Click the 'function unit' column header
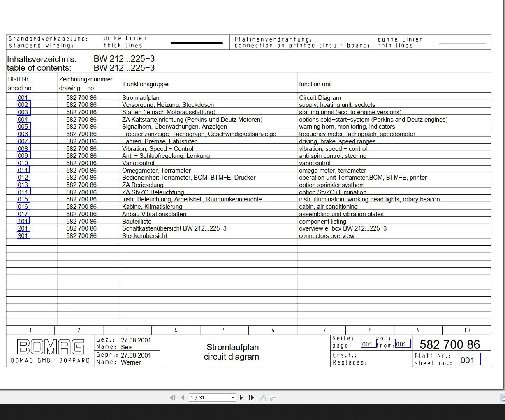The height and width of the screenshot is (420, 505). (x=315, y=84)
